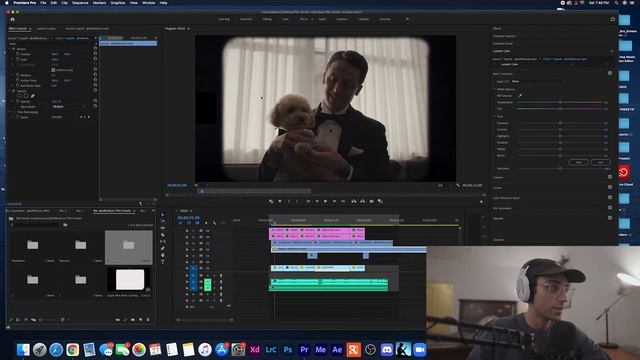This screenshot has width=640, height=360.
Task: Open the Sequence menu
Action: pyautogui.click(x=80, y=3)
